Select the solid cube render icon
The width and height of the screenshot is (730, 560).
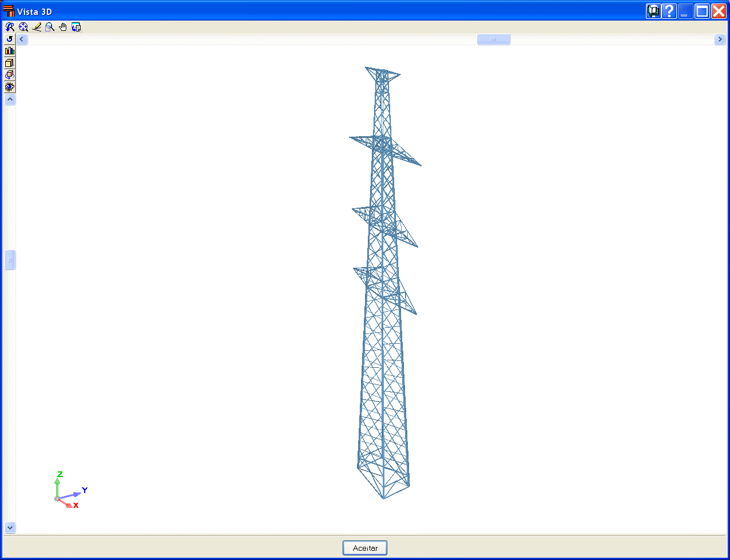coord(10,63)
